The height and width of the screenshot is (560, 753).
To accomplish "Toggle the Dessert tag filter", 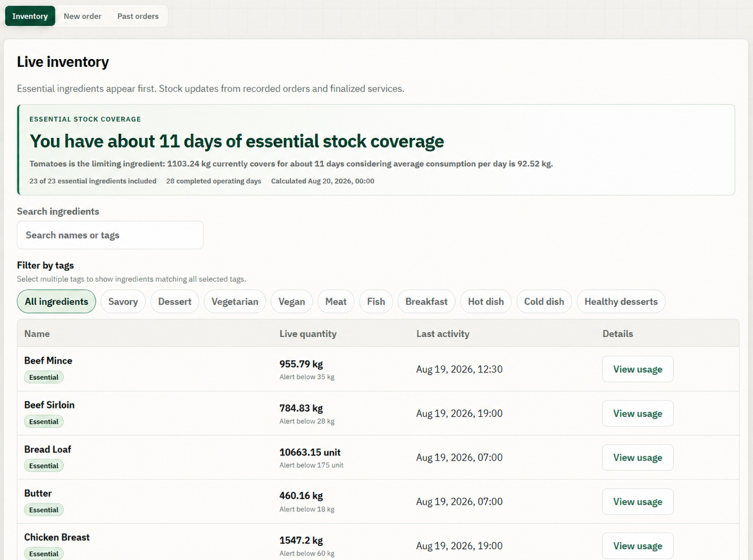I will pyautogui.click(x=175, y=302).
